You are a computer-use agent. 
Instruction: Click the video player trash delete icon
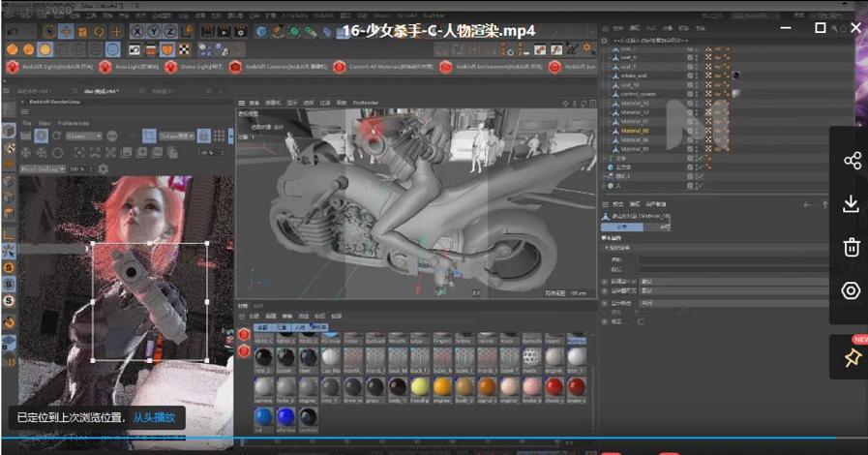pyautogui.click(x=852, y=246)
